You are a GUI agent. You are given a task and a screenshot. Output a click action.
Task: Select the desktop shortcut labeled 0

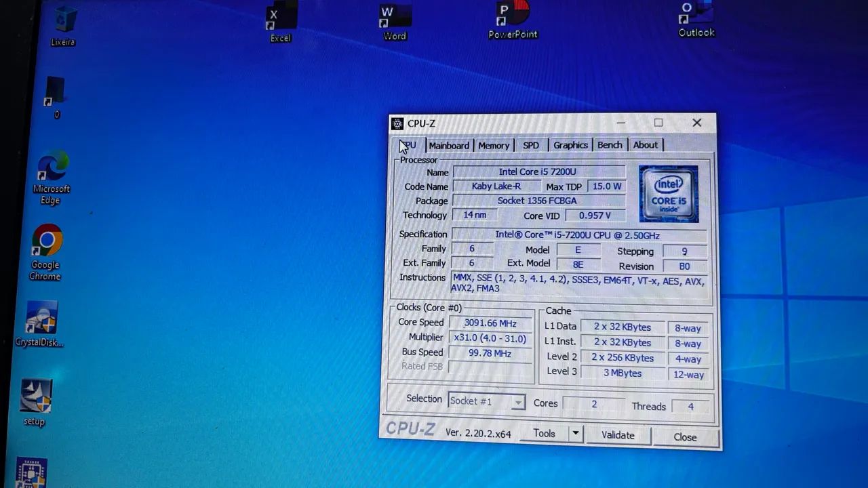(x=55, y=97)
